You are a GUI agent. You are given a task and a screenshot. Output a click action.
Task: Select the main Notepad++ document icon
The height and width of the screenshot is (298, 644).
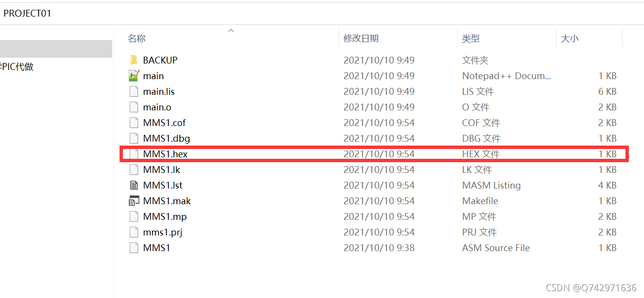coord(134,76)
